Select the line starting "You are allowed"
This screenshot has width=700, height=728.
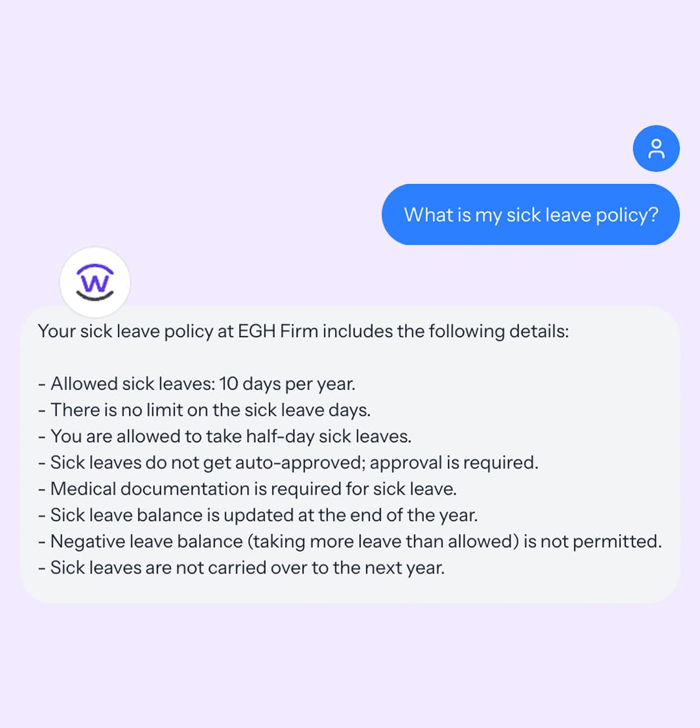coord(224,436)
